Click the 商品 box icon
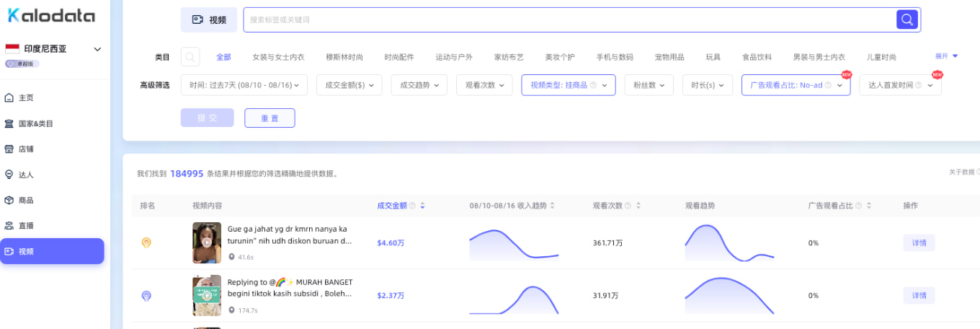 click(9, 200)
